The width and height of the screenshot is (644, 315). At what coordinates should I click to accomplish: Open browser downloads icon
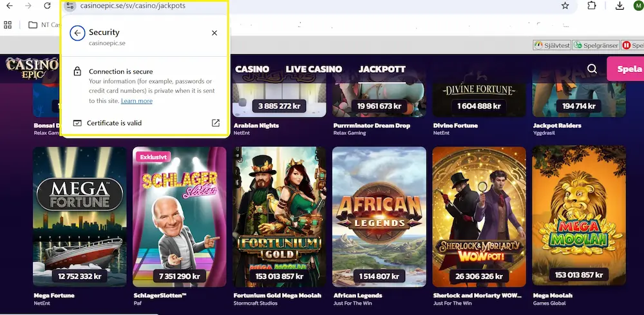[x=620, y=6]
